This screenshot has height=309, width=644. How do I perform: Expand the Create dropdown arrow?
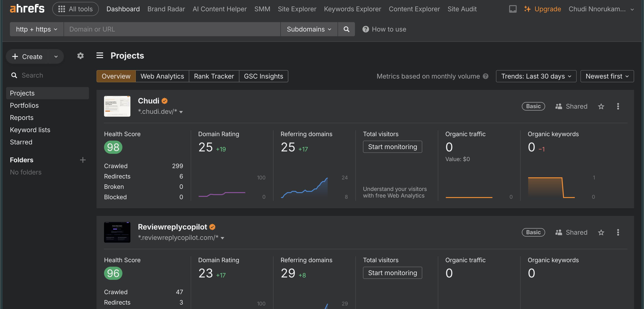click(x=56, y=57)
